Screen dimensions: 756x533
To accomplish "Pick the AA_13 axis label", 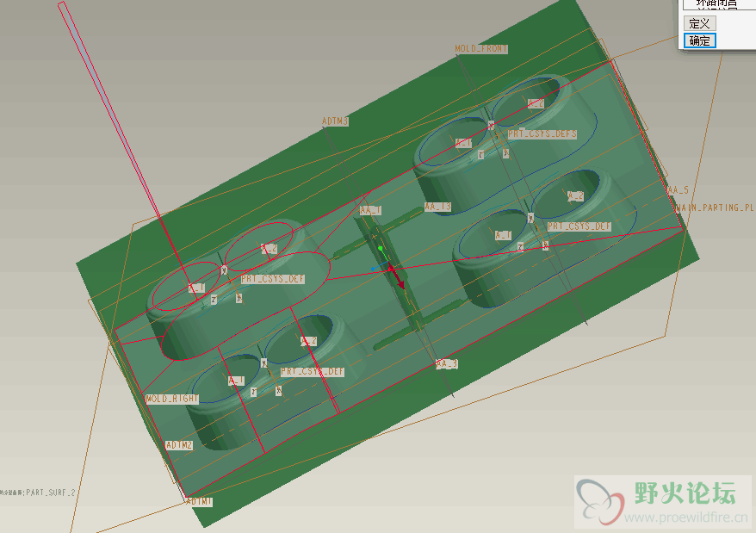I will click(x=437, y=207).
